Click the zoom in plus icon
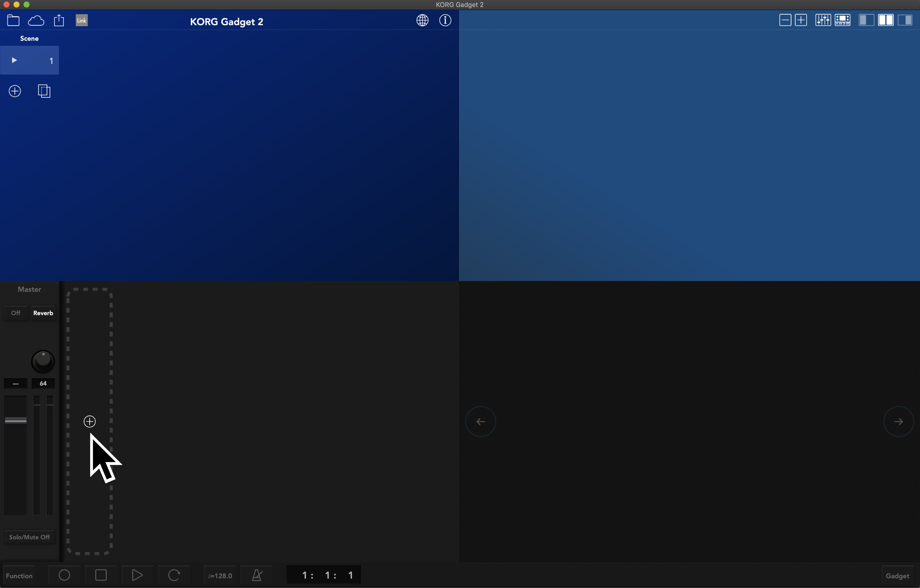The height and width of the screenshot is (588, 920). [801, 20]
